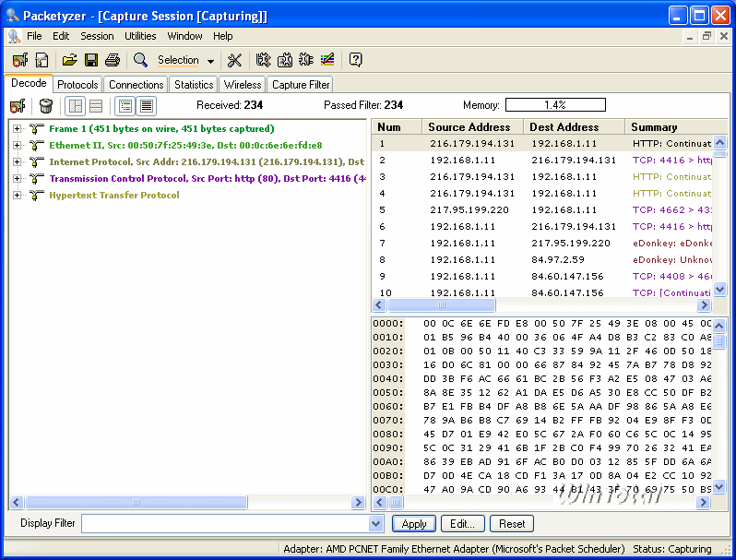The image size is (736, 560).
Task: Print using the printer toolbar icon
Action: pos(113,61)
